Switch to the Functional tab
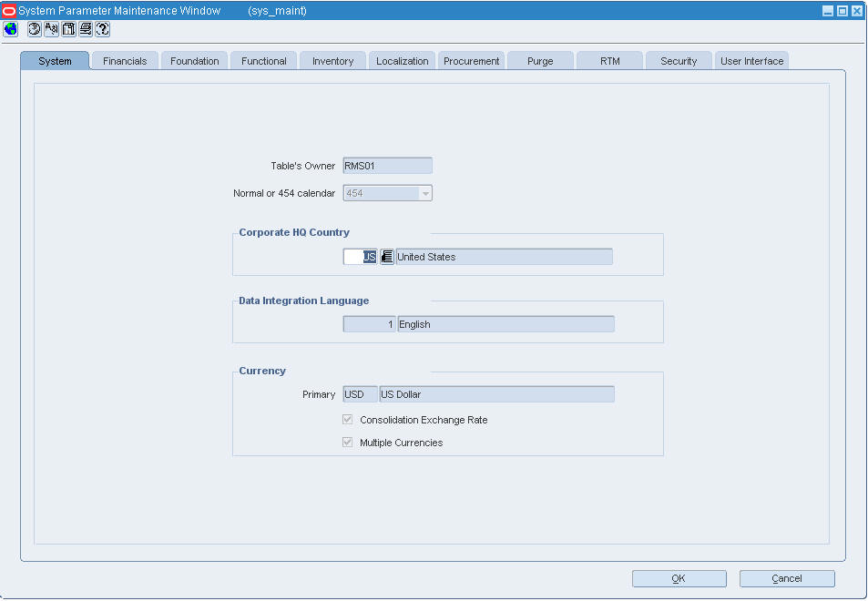This screenshot has width=868, height=601. click(x=263, y=61)
